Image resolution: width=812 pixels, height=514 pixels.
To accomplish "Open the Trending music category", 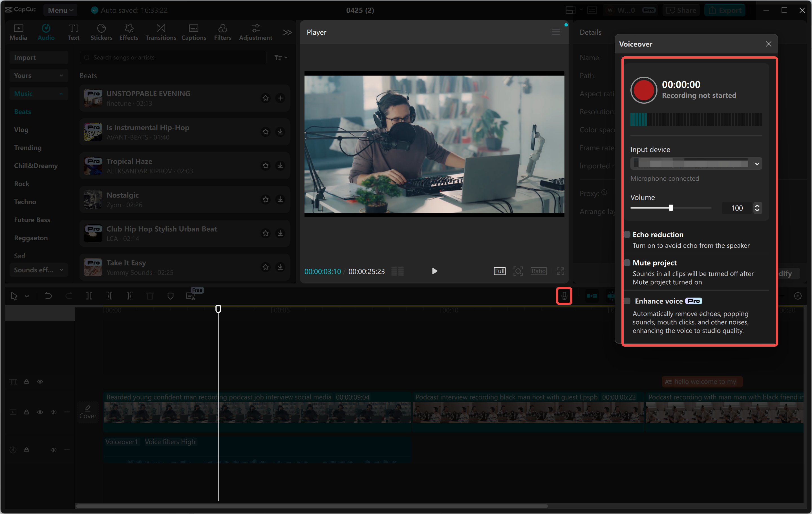I will tap(28, 147).
